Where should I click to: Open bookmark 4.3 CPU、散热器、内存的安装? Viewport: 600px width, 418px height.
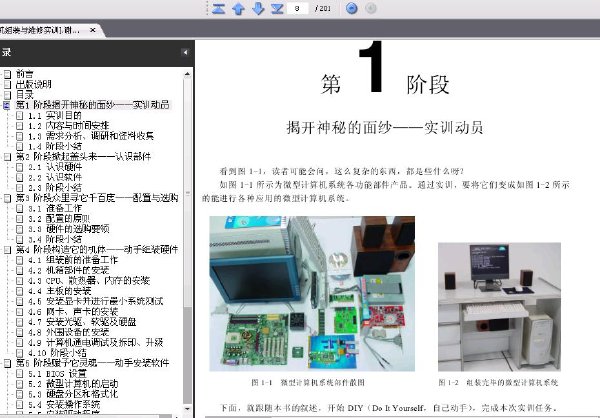[x=89, y=281]
